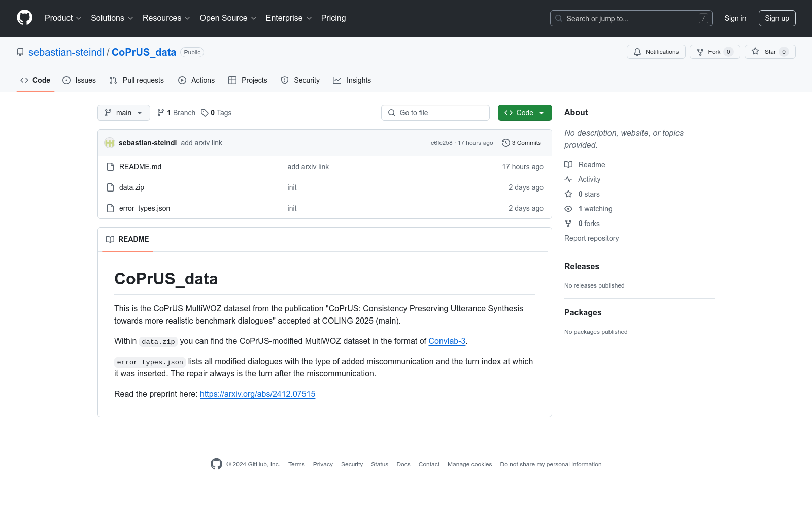Expand the Open Source menu
Viewport: 812px width, 508px height.
click(228, 18)
